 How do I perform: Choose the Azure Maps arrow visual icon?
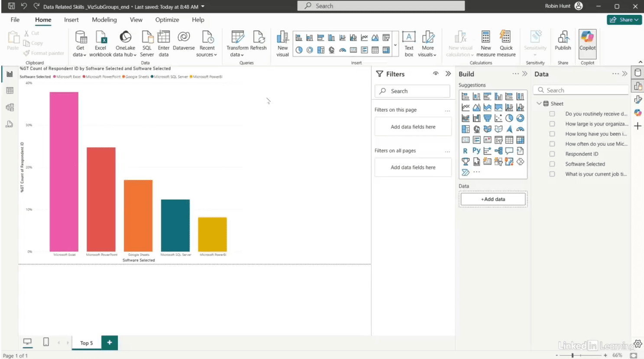[x=509, y=129]
